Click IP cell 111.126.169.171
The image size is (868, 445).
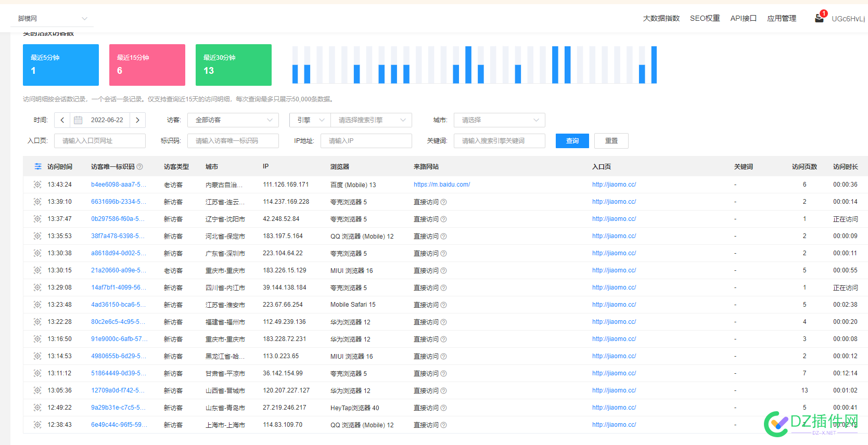(286, 185)
